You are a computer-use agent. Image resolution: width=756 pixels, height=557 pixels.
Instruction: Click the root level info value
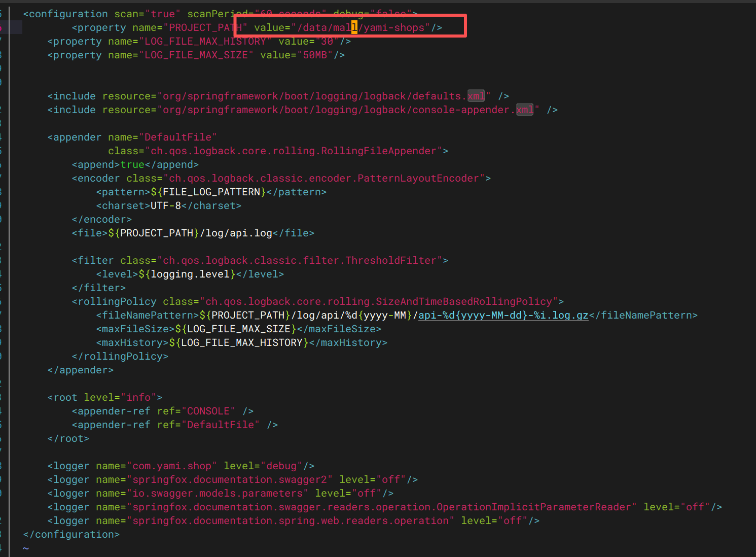pyautogui.click(x=138, y=398)
